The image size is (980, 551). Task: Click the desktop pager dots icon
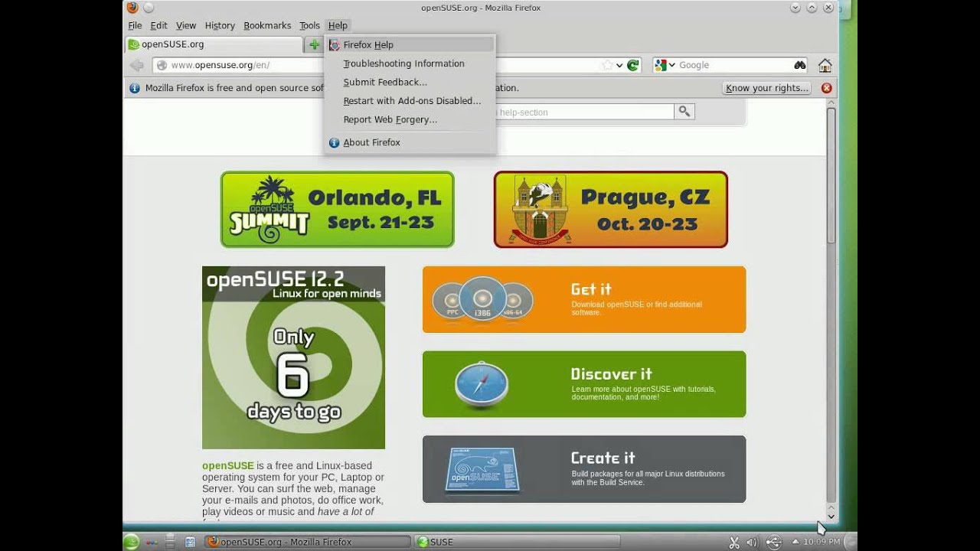(x=152, y=542)
